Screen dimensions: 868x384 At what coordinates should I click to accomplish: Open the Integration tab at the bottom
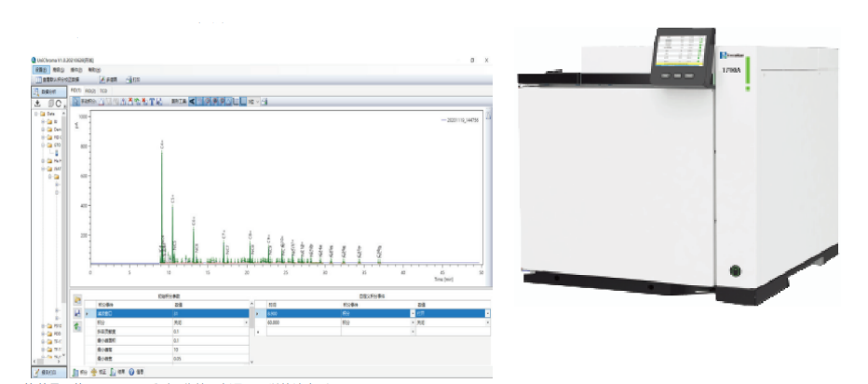[x=80, y=372]
